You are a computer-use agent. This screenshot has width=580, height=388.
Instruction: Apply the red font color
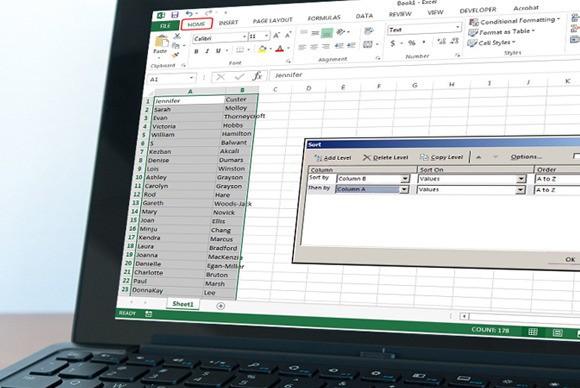280,49
